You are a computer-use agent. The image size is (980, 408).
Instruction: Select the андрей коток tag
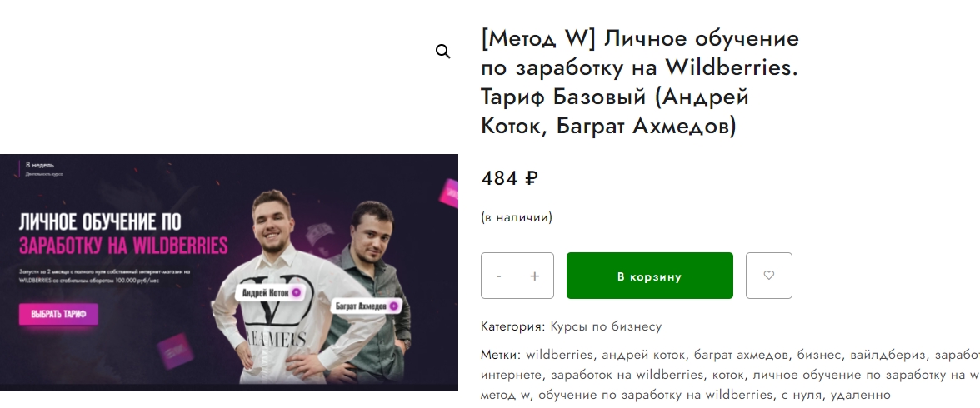click(643, 355)
